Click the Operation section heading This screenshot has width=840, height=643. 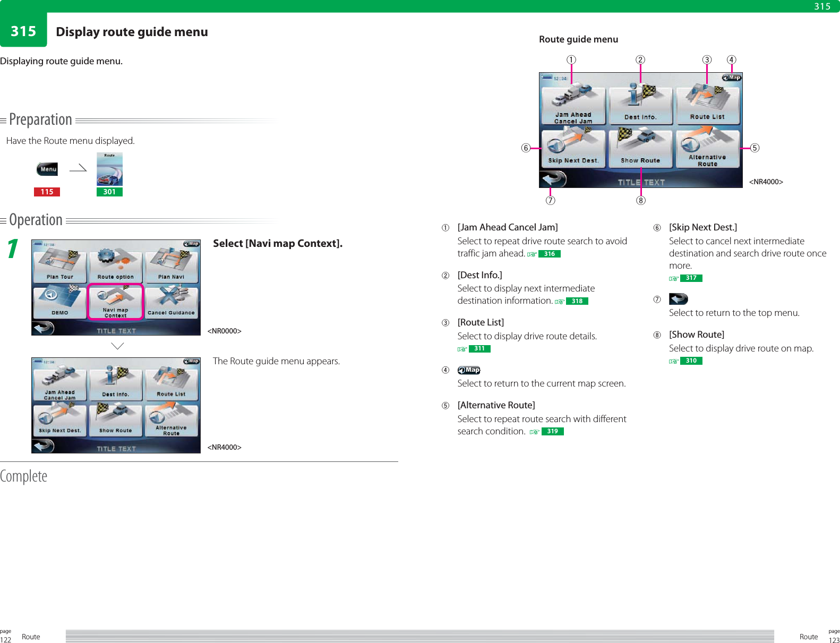pos(36,220)
